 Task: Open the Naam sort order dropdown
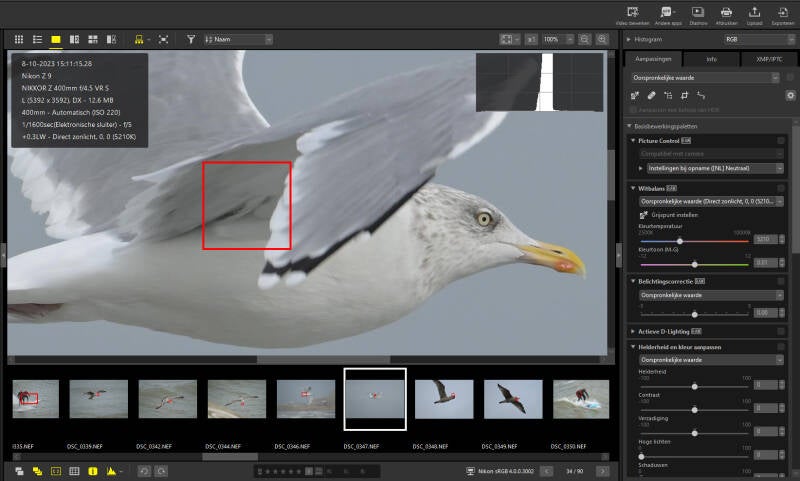point(239,39)
